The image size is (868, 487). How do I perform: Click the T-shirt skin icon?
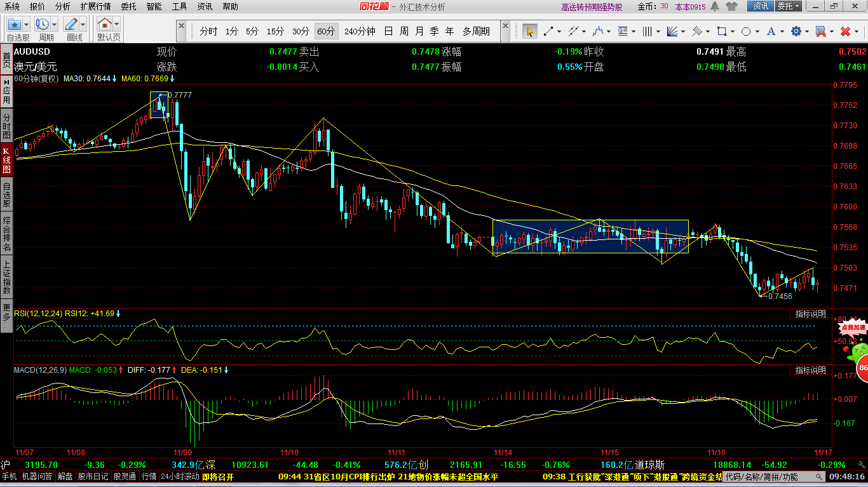[x=731, y=6]
